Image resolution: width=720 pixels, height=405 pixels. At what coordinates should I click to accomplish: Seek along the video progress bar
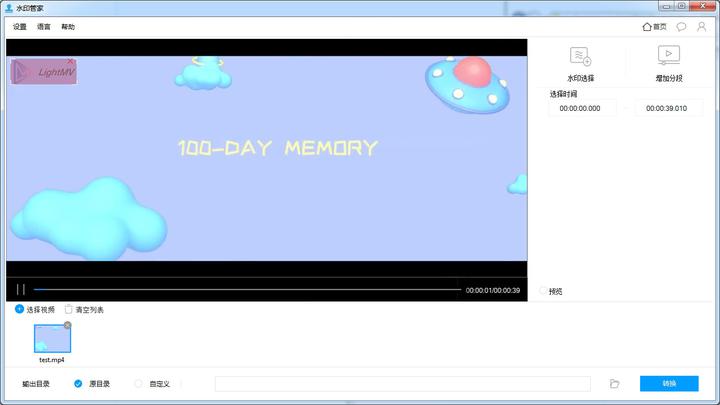coord(247,289)
